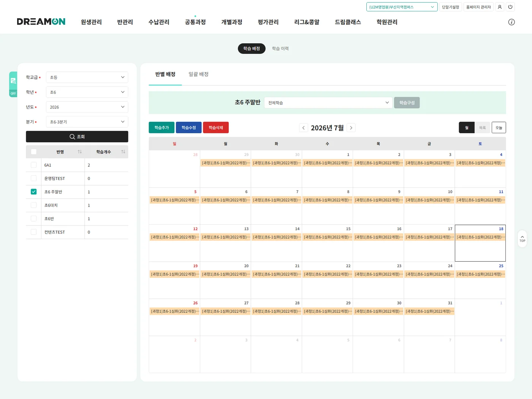This screenshot has height=399, width=532.
Task: Jump to TOP of page
Action: (x=522, y=239)
